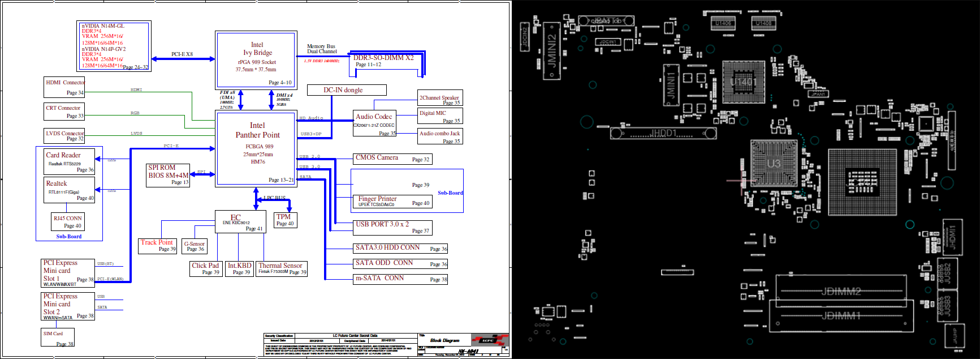
Task: Click the Audio Codec block
Action: click(374, 123)
